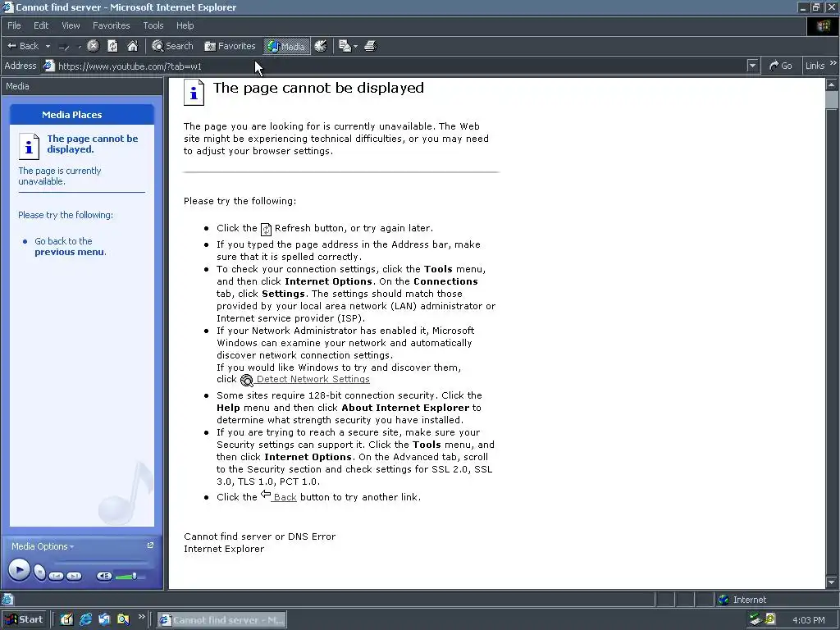Open the View menu

pyautogui.click(x=71, y=25)
